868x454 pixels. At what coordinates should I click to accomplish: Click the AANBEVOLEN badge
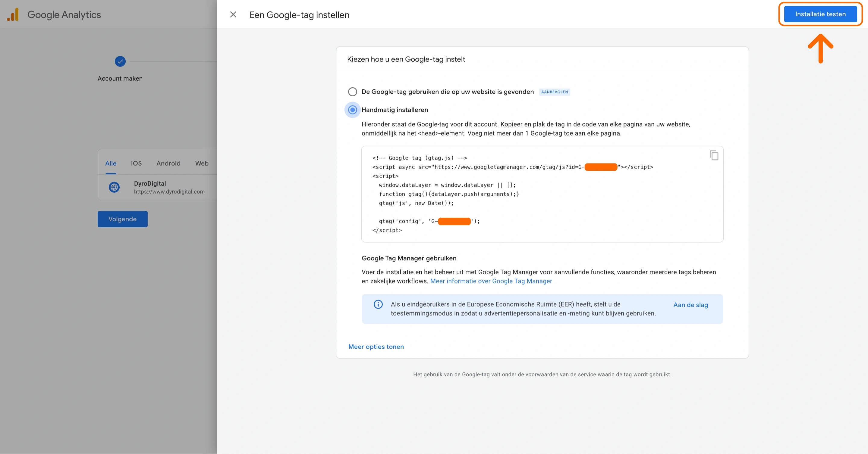point(554,92)
